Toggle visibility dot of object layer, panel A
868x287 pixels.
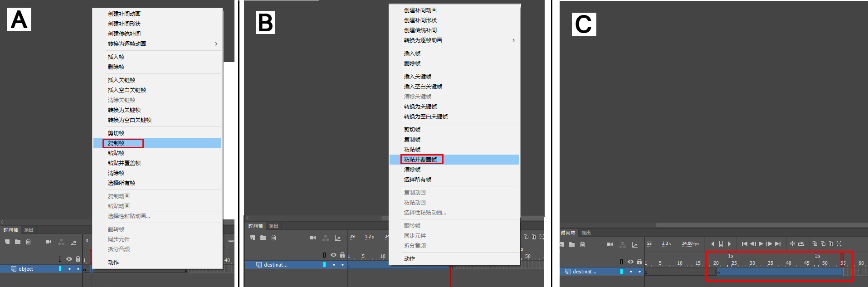pos(69,269)
